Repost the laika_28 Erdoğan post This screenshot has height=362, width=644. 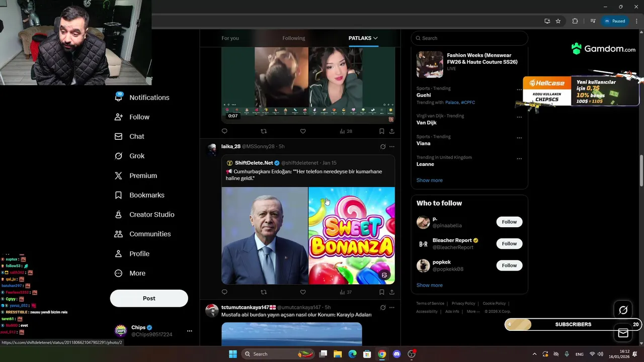(x=264, y=292)
